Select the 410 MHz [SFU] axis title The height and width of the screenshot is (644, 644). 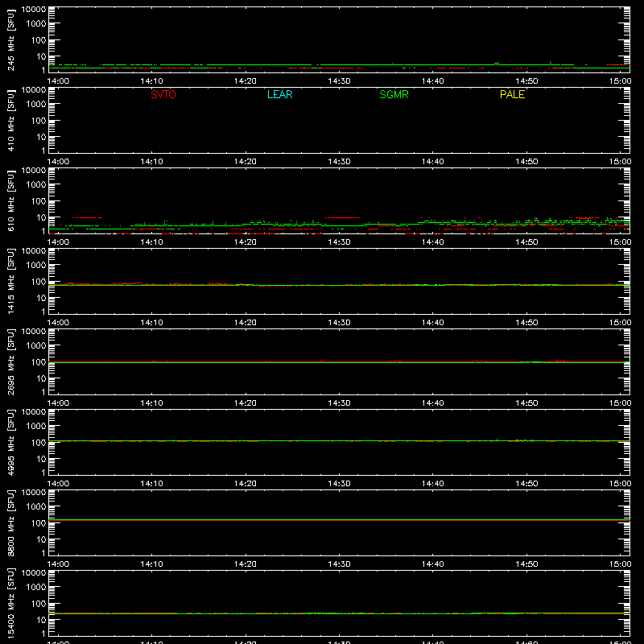click(10, 120)
